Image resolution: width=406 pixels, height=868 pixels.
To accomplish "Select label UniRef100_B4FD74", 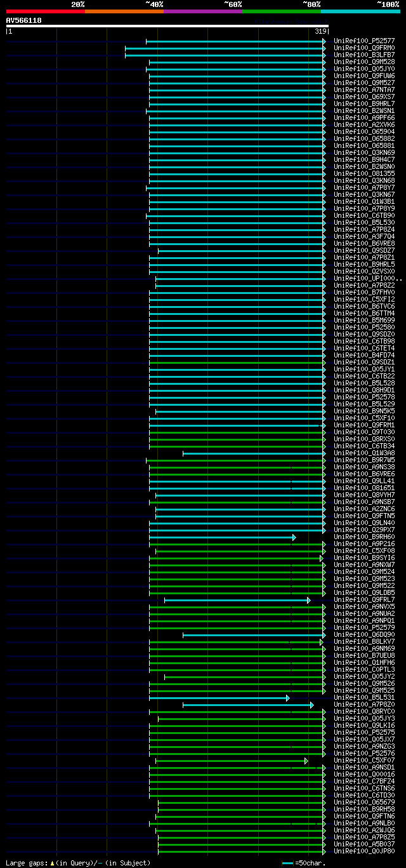I will (x=364, y=356).
